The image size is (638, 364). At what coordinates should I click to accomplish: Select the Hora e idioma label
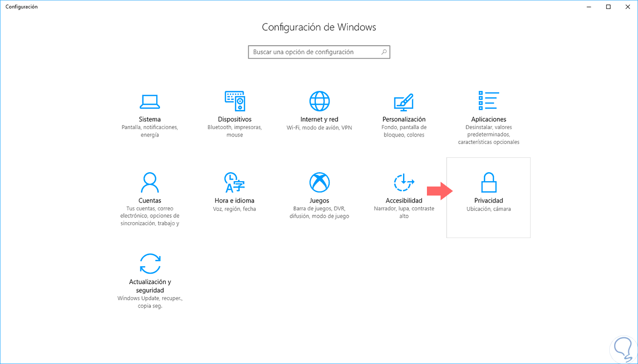pos(234,201)
